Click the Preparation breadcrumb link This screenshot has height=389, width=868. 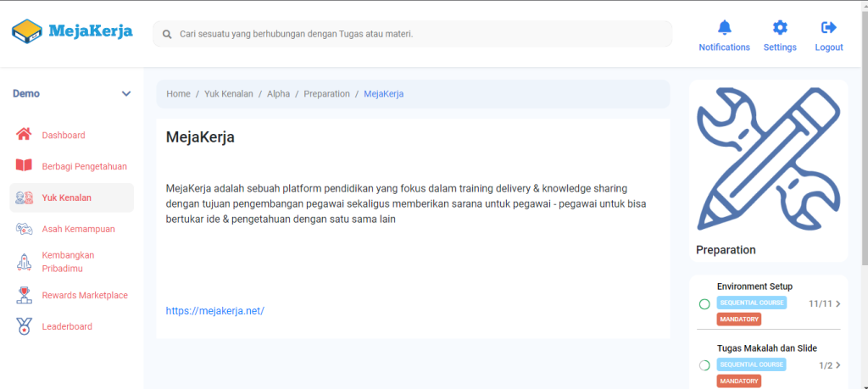(326, 93)
